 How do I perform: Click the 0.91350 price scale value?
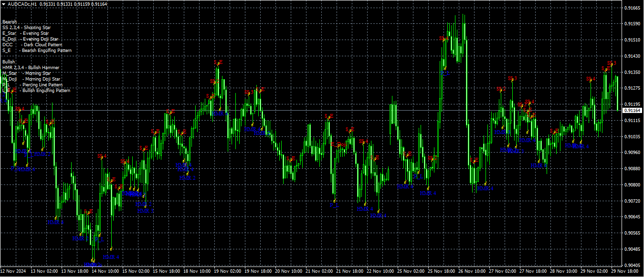[x=632, y=72]
